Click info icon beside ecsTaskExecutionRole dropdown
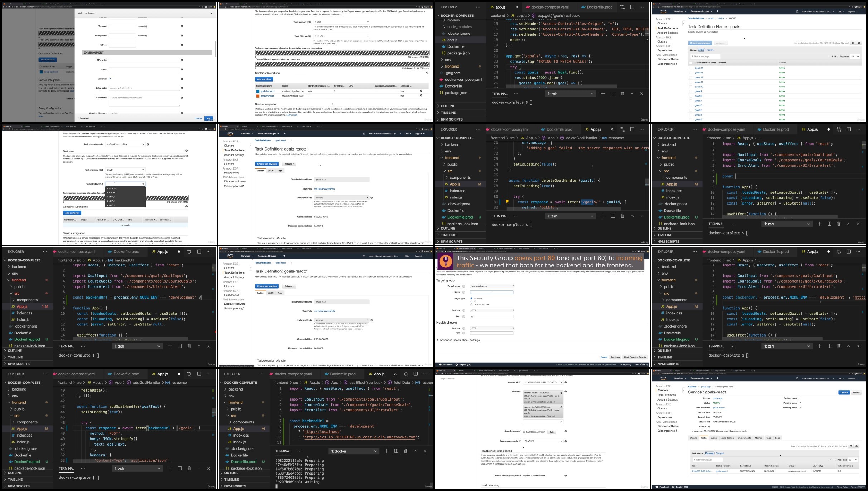The width and height of the screenshot is (868, 491). (x=148, y=144)
